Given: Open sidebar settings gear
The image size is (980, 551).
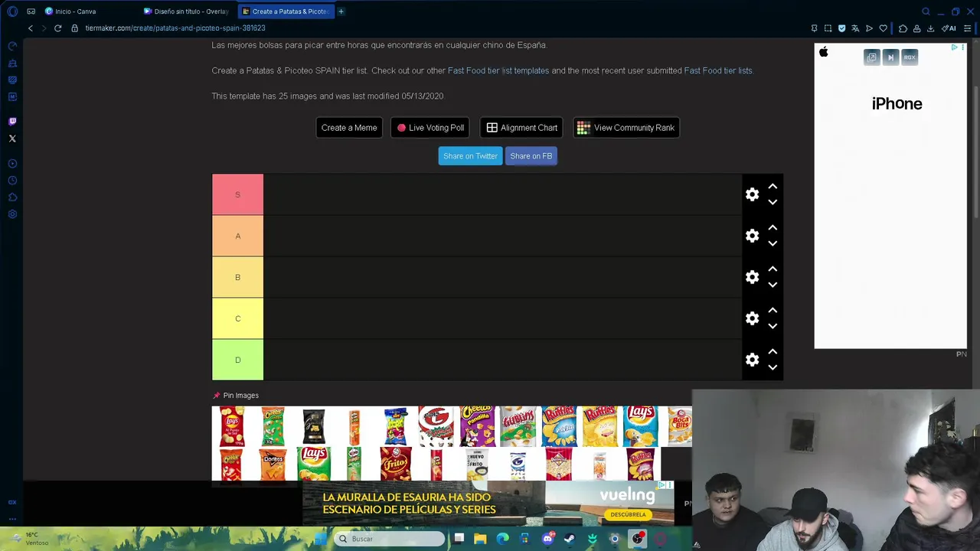Looking at the screenshot, I should click(x=12, y=214).
